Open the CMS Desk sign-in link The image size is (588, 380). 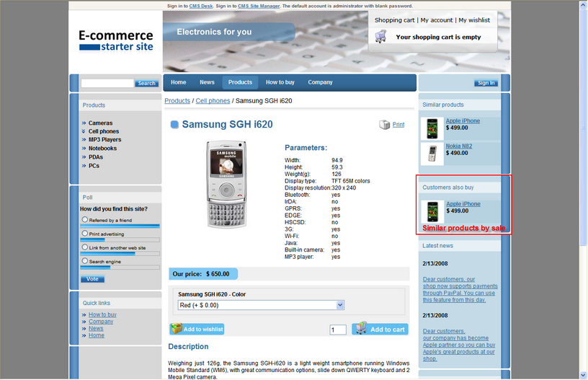(201, 6)
